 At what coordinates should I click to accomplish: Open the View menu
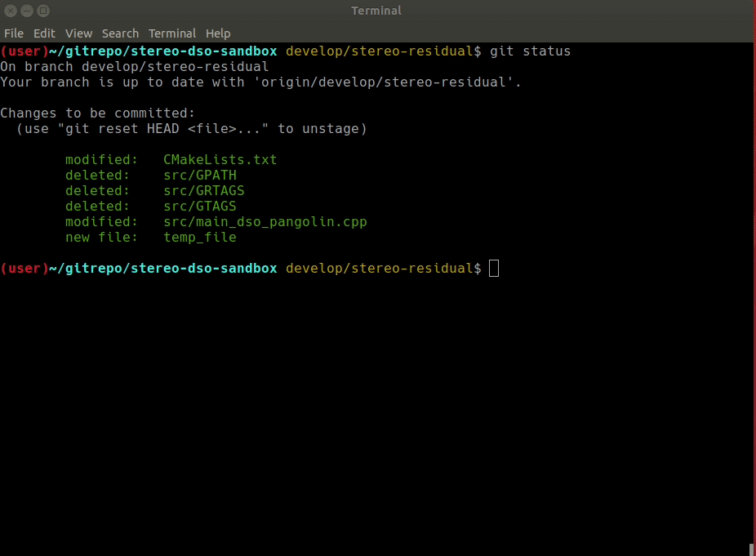78,33
